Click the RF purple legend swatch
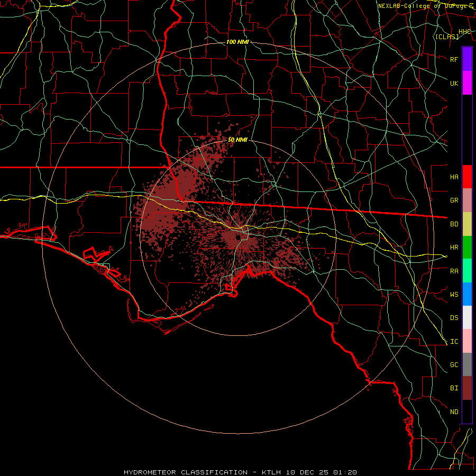Viewport: 476px width, 476px height. coord(467,59)
